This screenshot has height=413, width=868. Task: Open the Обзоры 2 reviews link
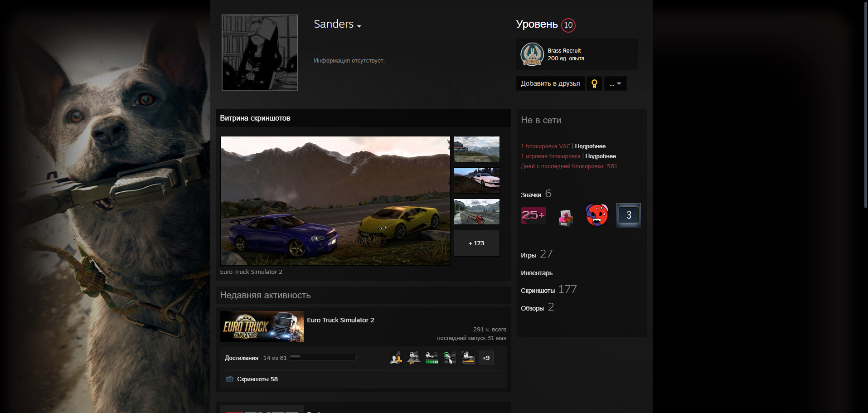coord(538,307)
